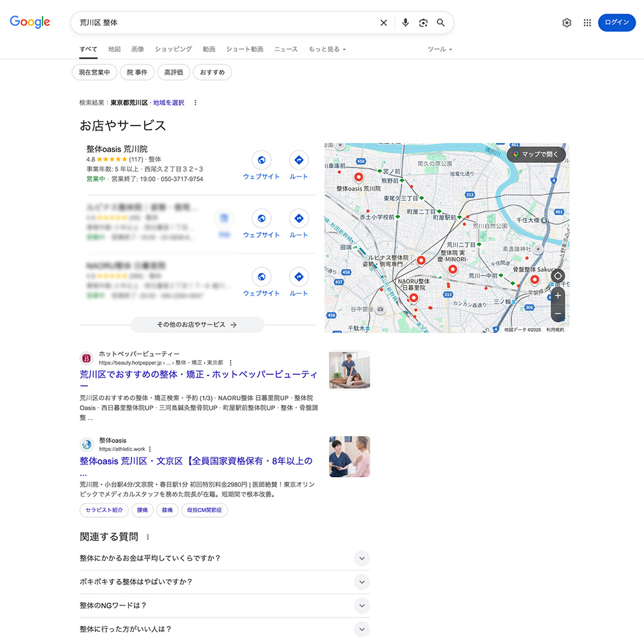Toggle 院 事件 filter chip
Screen dimensions: 644x644
(x=137, y=72)
